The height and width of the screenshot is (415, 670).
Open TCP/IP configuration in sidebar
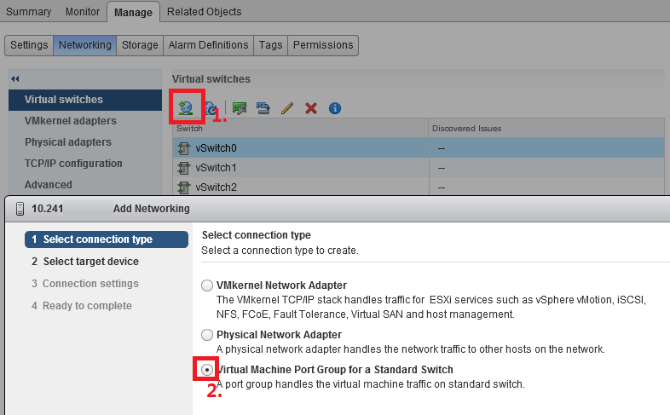(x=73, y=163)
